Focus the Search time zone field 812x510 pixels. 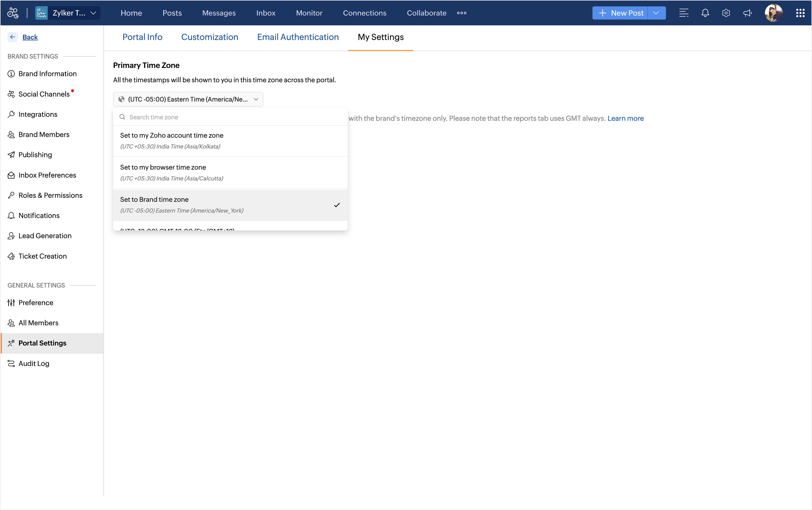pos(233,117)
